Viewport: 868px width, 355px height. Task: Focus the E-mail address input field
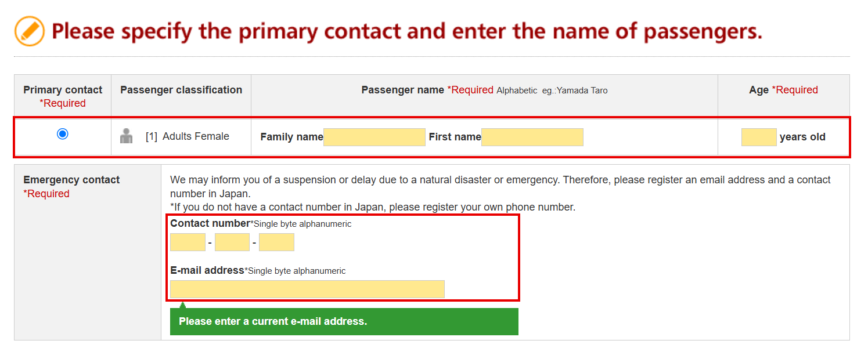pyautogui.click(x=307, y=289)
